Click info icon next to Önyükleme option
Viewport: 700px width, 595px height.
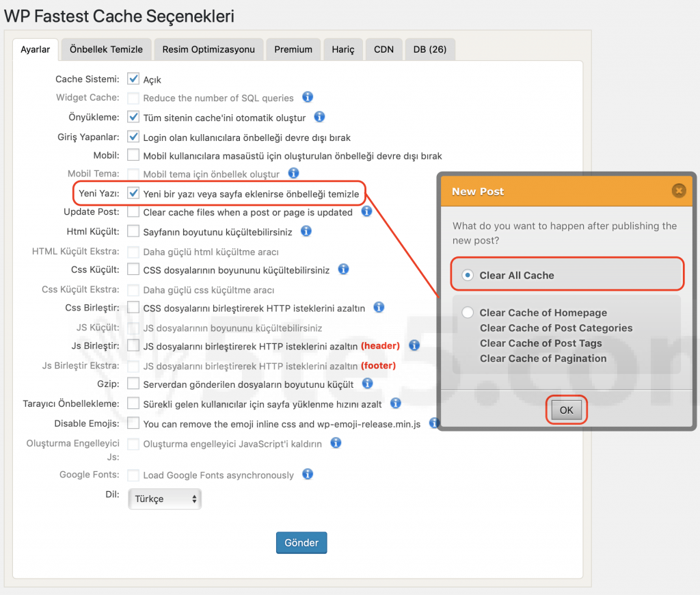click(319, 117)
